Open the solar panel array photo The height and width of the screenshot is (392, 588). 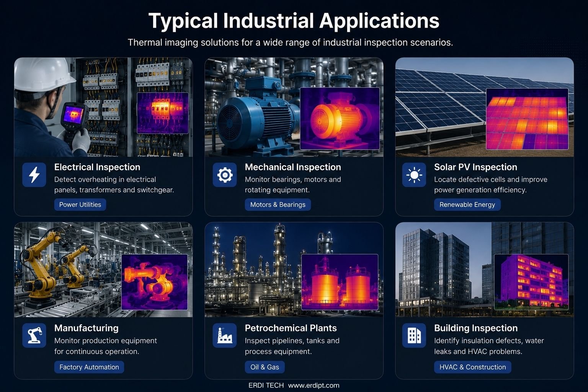coord(484,107)
